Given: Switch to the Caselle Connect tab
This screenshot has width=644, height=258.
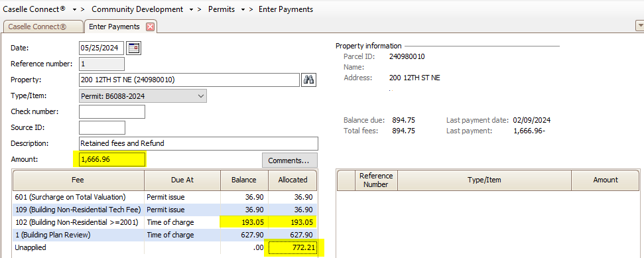Looking at the screenshot, I should (42, 27).
